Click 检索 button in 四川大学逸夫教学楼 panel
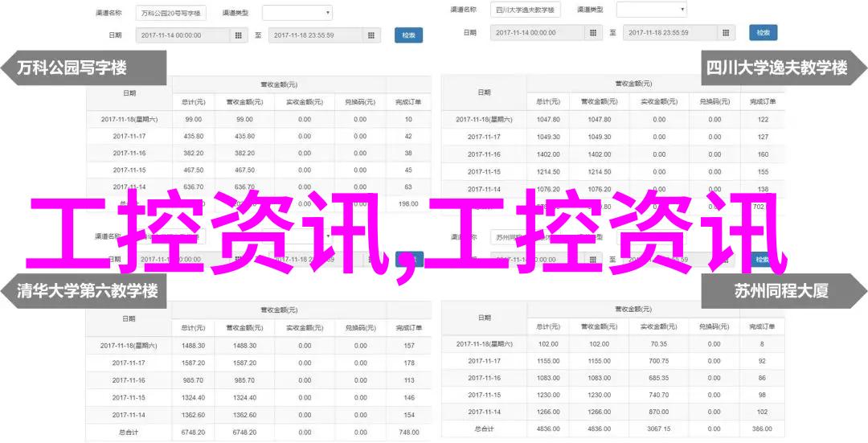The image size is (868, 443). pyautogui.click(x=764, y=33)
